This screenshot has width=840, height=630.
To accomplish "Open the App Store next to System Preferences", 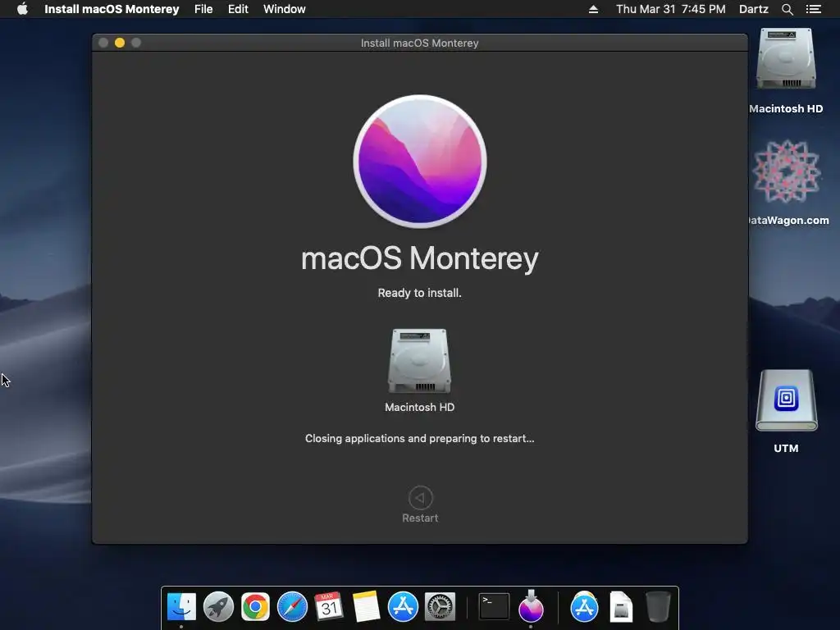I will [x=403, y=607].
